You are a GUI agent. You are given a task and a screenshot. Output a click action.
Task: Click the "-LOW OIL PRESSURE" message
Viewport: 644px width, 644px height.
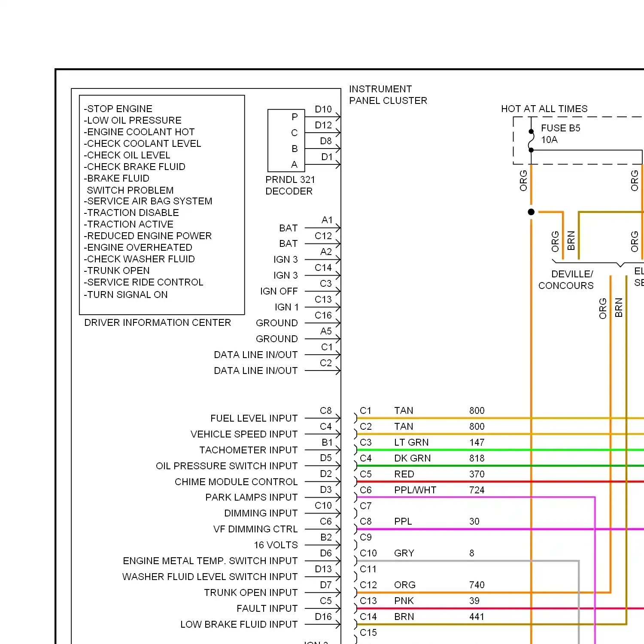pos(133,121)
